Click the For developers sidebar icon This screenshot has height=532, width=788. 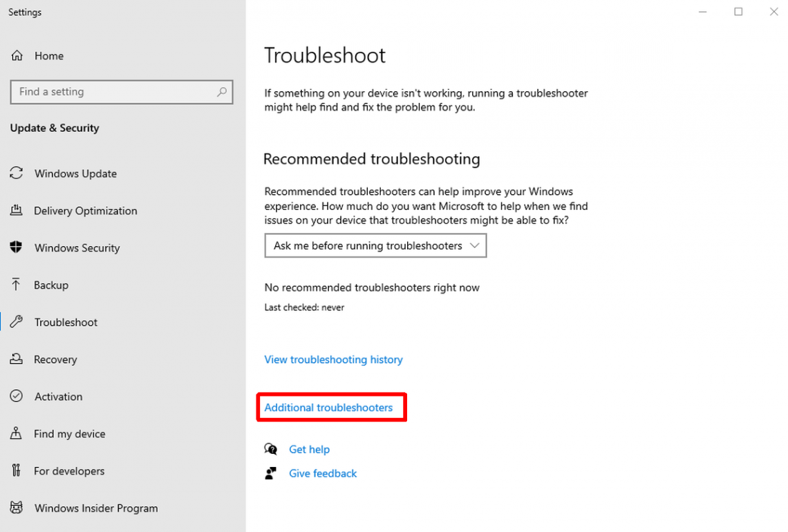tap(17, 471)
